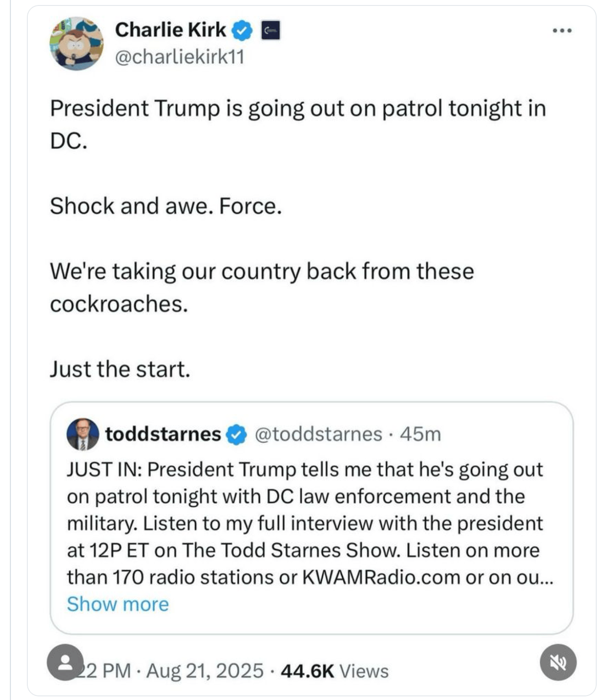Screen dimensions: 609x700
Task: Open the @toddstarnes handle
Action: [318, 434]
